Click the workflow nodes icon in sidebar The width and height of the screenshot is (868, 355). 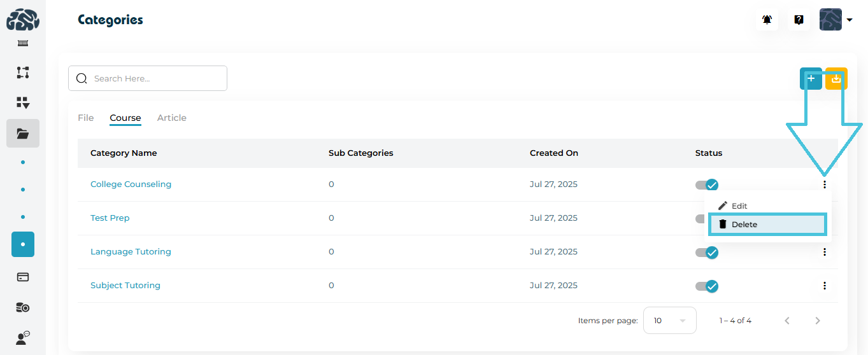(x=23, y=73)
